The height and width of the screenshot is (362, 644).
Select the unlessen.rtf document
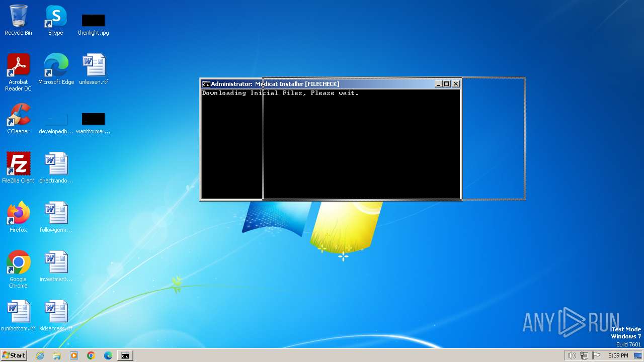click(x=94, y=69)
